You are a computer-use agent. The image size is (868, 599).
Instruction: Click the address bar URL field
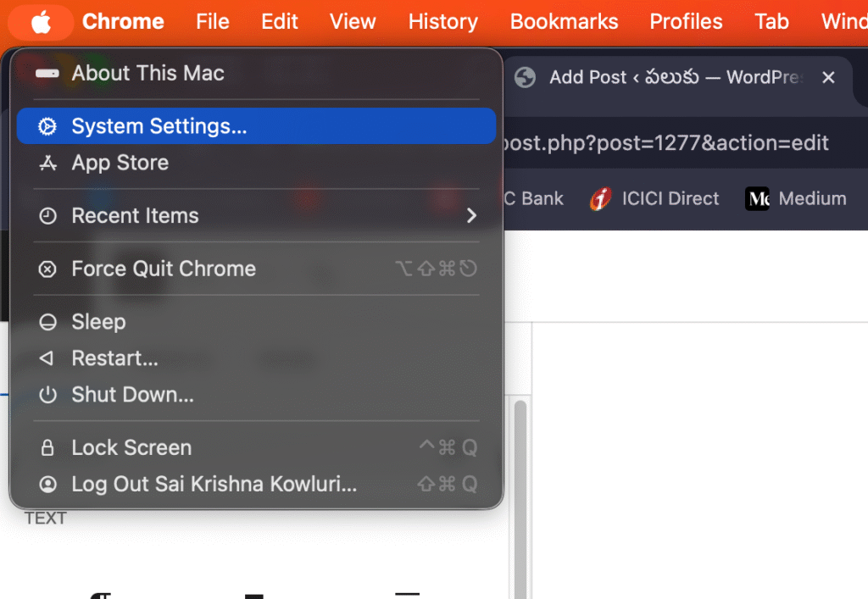[x=684, y=143]
